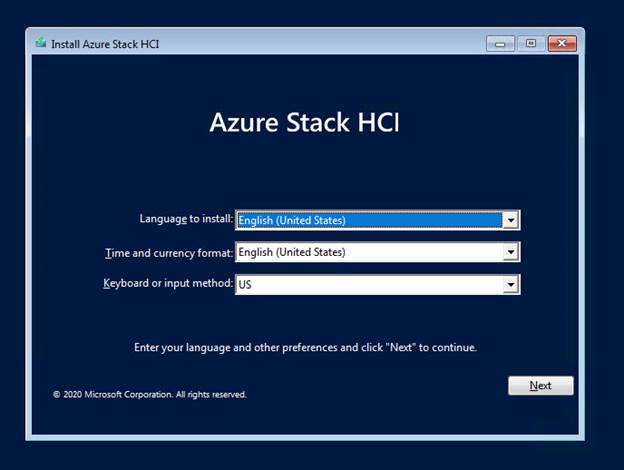Click the "Keyboard or input method" label
624x470 pixels.
pos(168,283)
